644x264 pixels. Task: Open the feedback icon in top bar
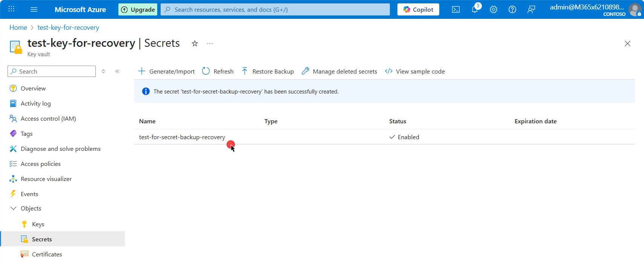531,9
